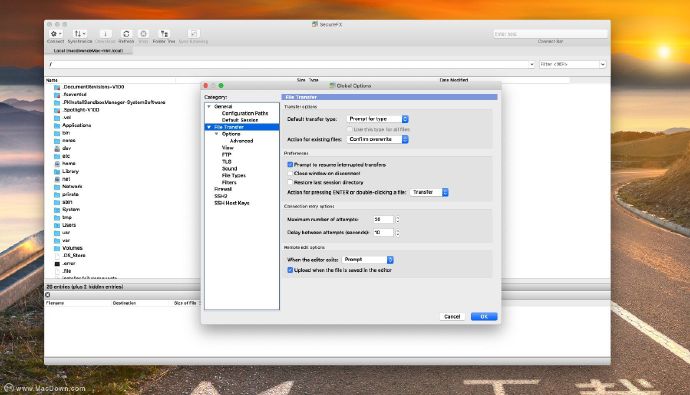Click the Cancel button
The image size is (690, 395).
[452, 316]
